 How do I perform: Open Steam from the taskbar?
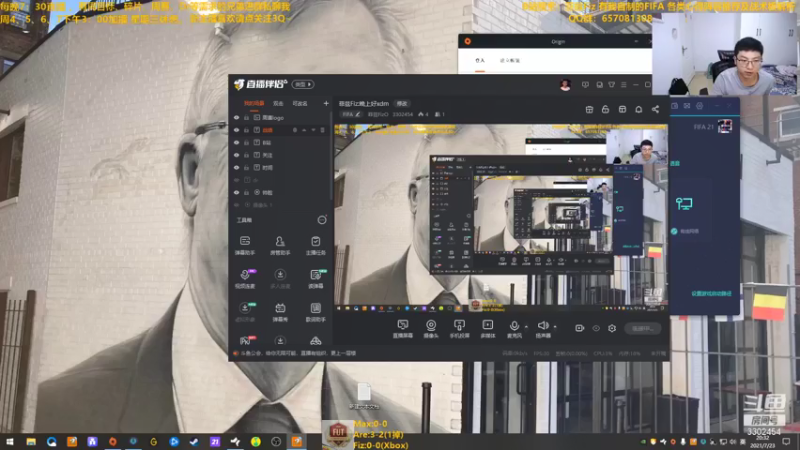194,442
